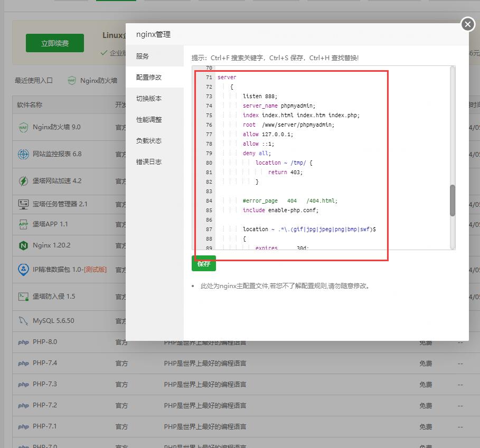The height and width of the screenshot is (448, 480).
Task: Open PHP-7.2 software name
Action: pos(45,405)
